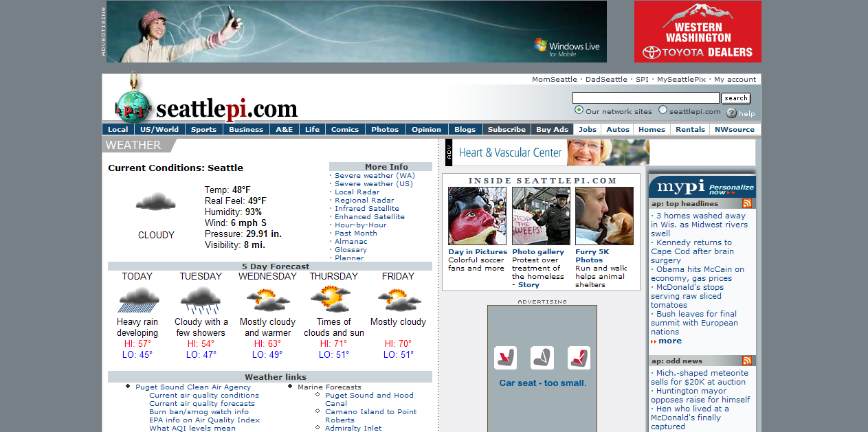Click the cloudy current conditions icon
The width and height of the screenshot is (868, 432).
(156, 202)
